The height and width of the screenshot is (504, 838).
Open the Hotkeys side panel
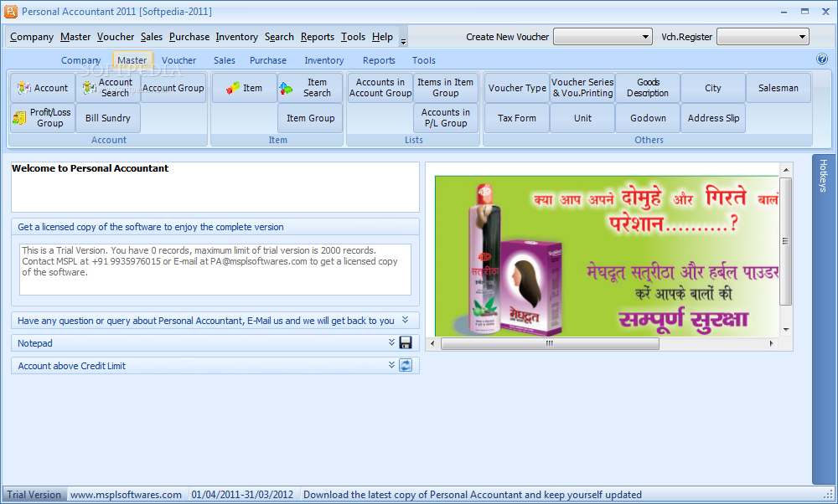pos(824,319)
